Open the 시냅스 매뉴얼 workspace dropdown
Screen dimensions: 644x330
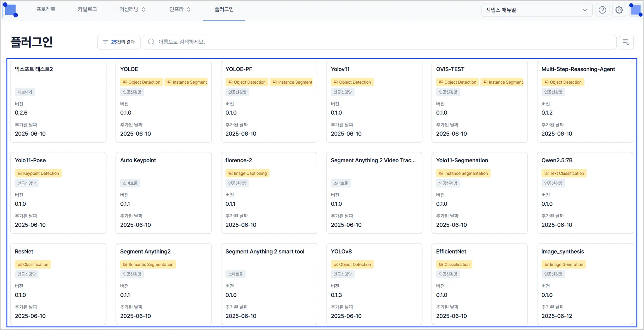click(537, 10)
